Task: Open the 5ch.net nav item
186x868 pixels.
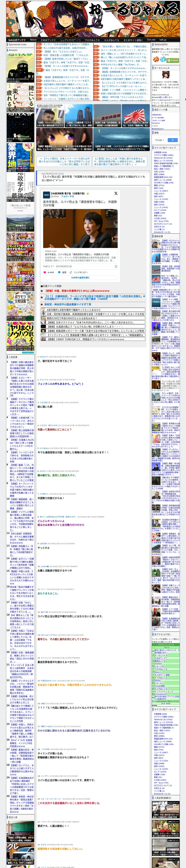Action: tap(151, 40)
